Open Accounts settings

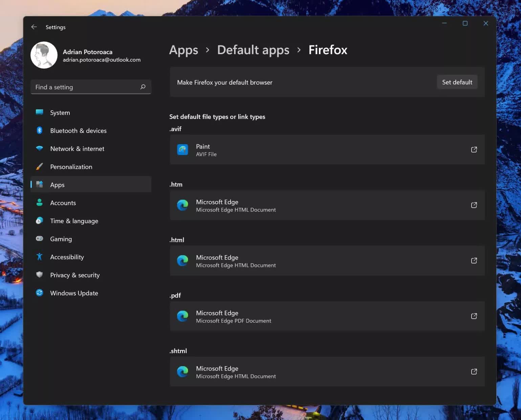click(91, 203)
